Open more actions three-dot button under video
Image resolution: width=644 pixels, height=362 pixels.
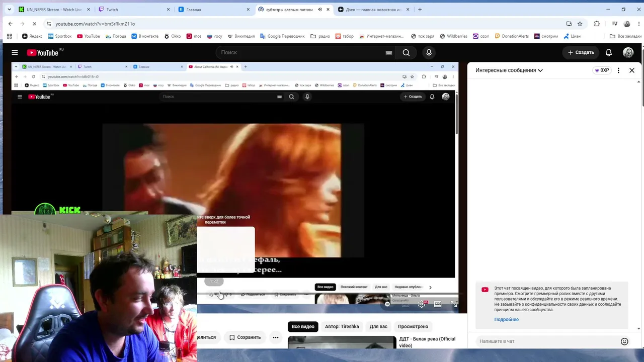click(276, 337)
